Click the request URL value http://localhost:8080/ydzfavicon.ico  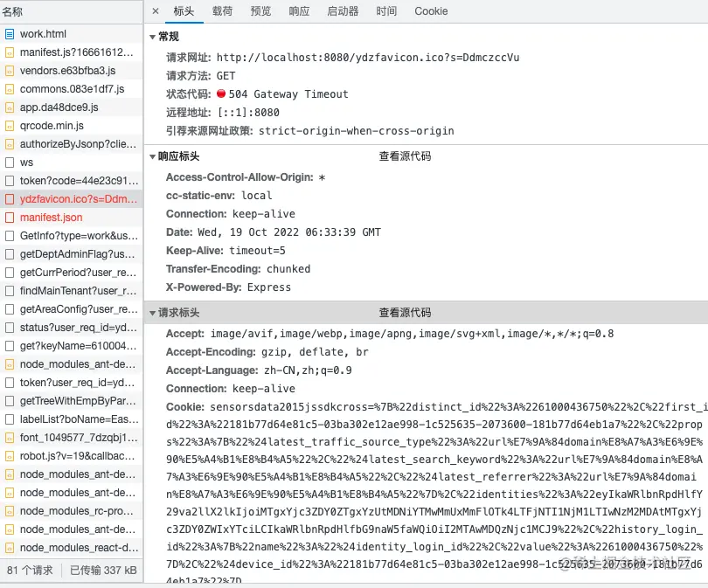point(368,58)
